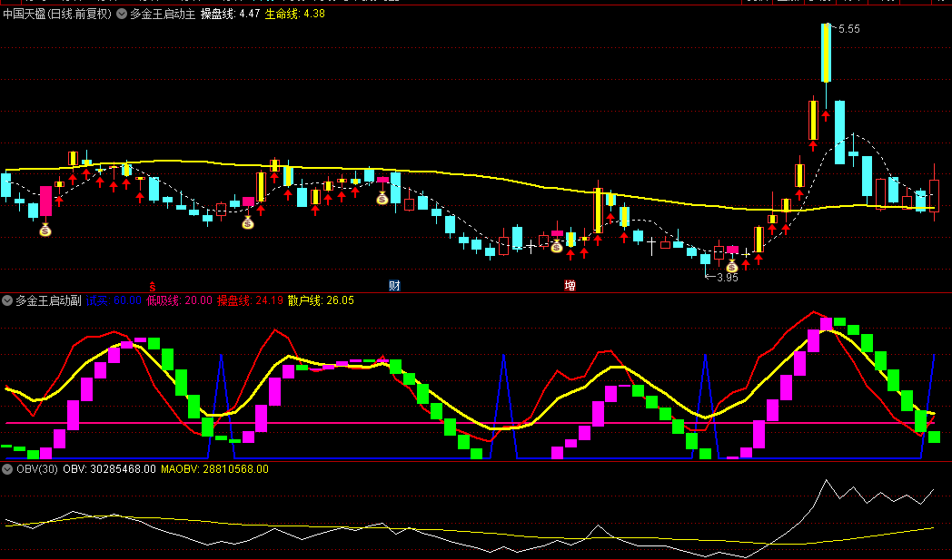Click the 5.55 high price label
952x560 pixels.
848,30
